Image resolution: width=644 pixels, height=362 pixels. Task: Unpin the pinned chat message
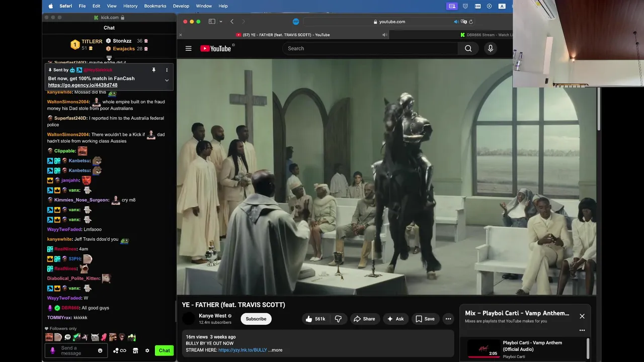154,70
